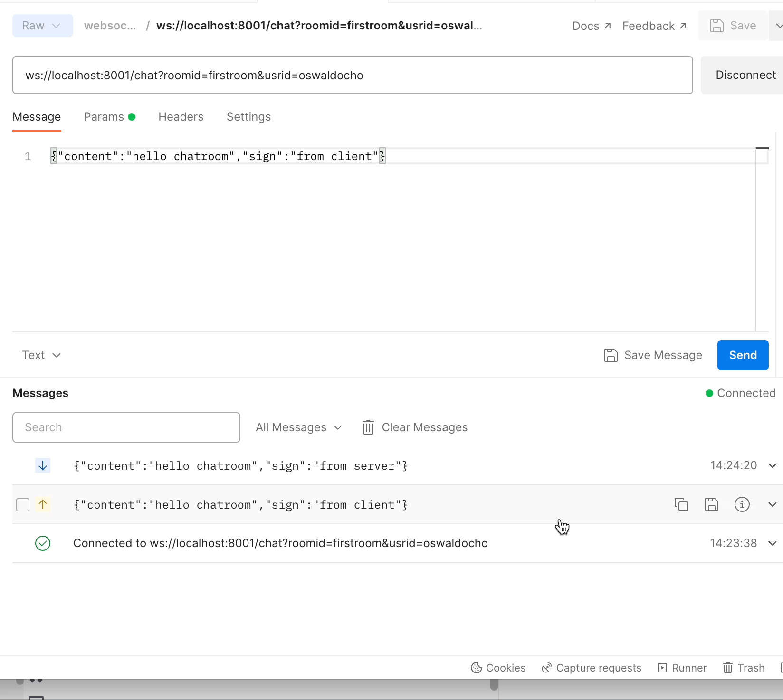Open the Raw protocol dropdown

click(43, 26)
